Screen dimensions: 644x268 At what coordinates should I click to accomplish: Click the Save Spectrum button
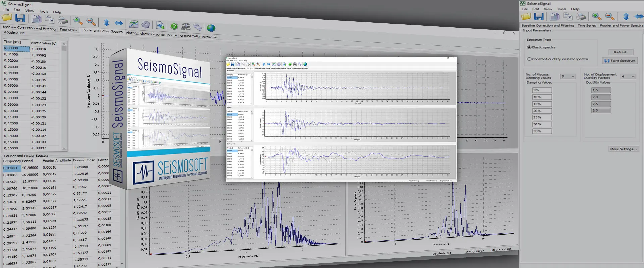pos(620,61)
